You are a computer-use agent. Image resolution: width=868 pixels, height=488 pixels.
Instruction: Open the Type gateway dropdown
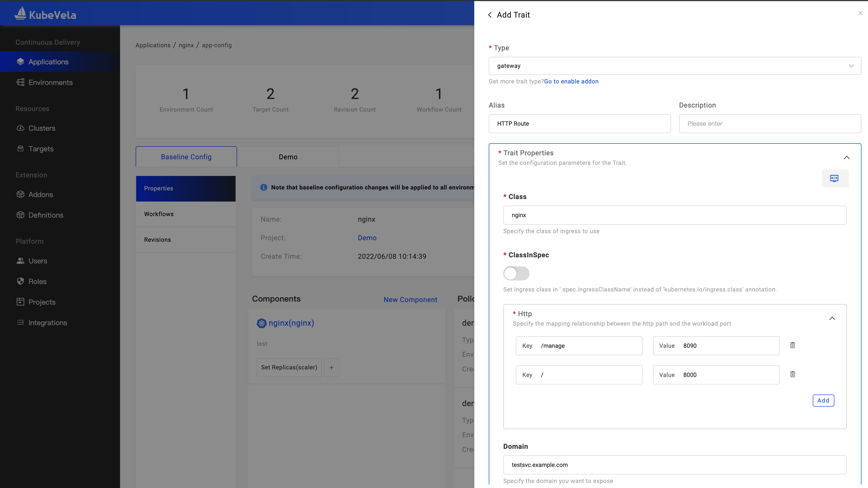point(675,66)
